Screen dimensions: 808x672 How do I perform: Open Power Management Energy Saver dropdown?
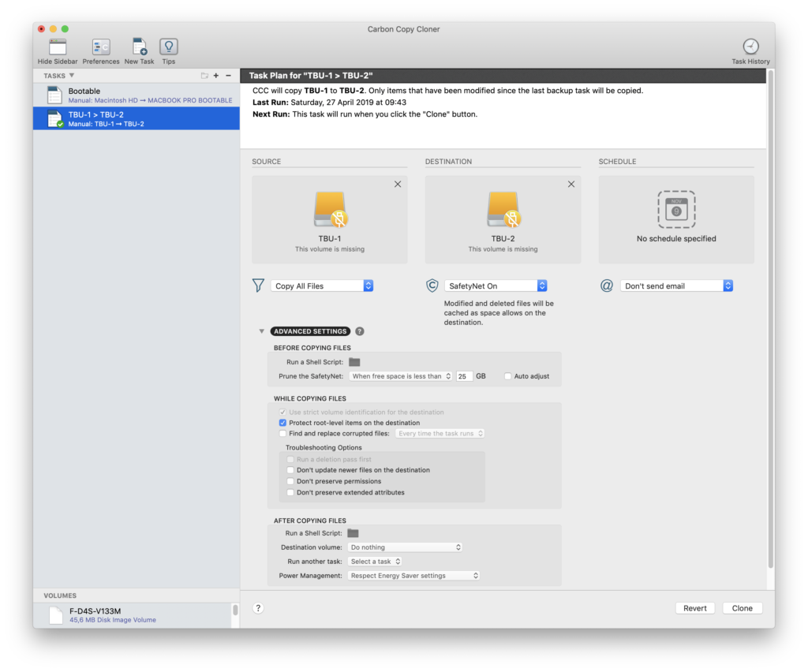(x=413, y=576)
